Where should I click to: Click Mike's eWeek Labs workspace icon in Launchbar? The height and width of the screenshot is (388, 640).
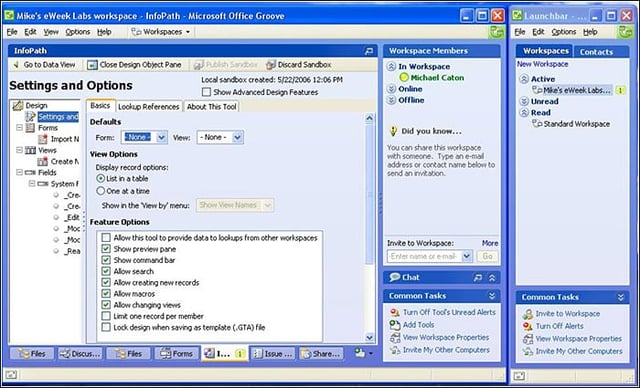538,90
